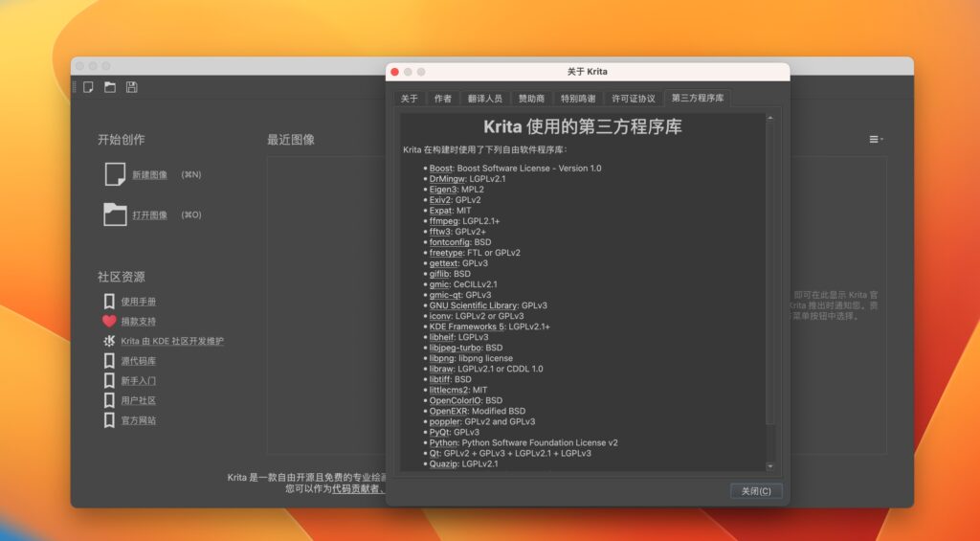The image size is (980, 541).
Task: Open the fontconfig library link
Action: pos(450,242)
